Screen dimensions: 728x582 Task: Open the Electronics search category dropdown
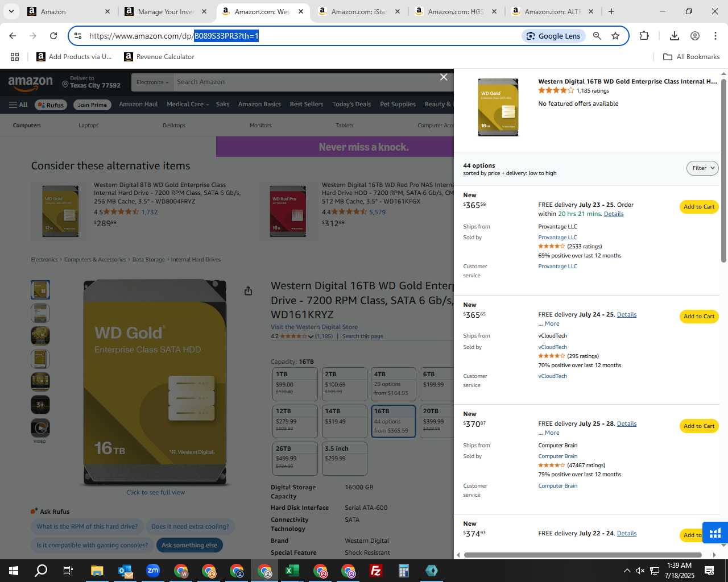(x=152, y=82)
